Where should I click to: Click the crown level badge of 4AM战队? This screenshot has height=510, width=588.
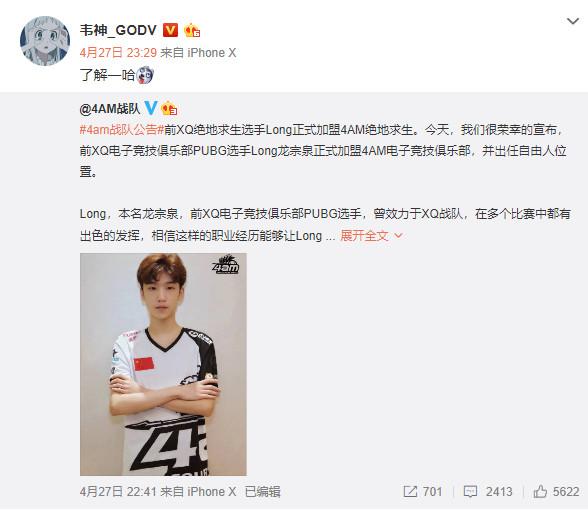pos(169,109)
